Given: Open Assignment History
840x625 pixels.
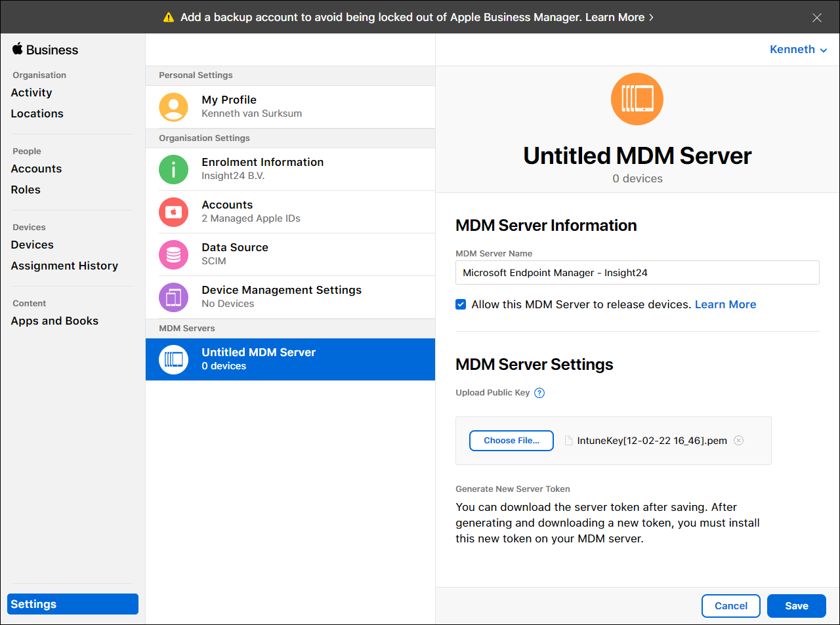Looking at the screenshot, I should tap(64, 266).
